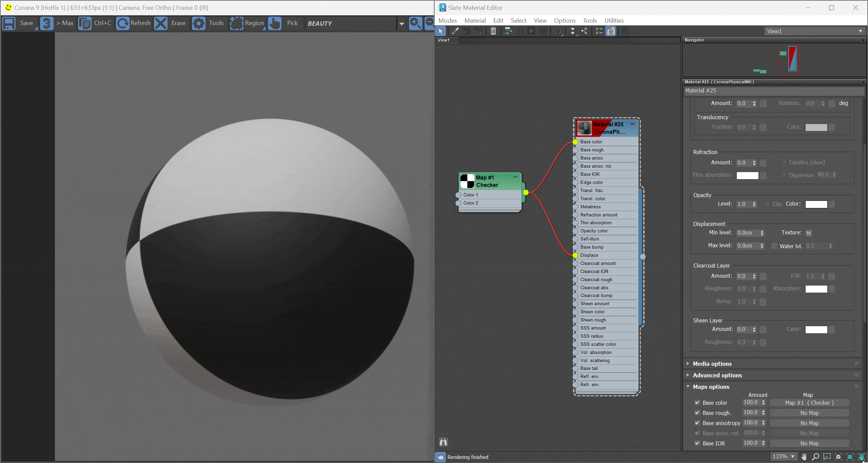Click Displacement Texture M button

[x=809, y=233]
